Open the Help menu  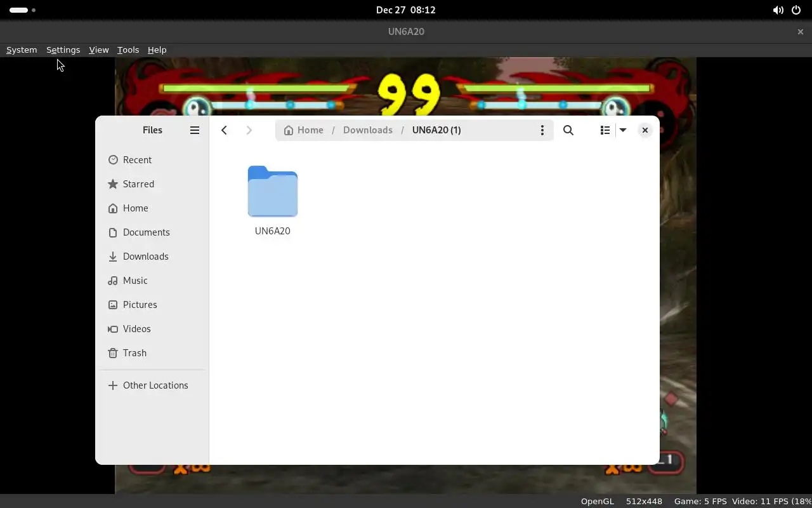[157, 50]
